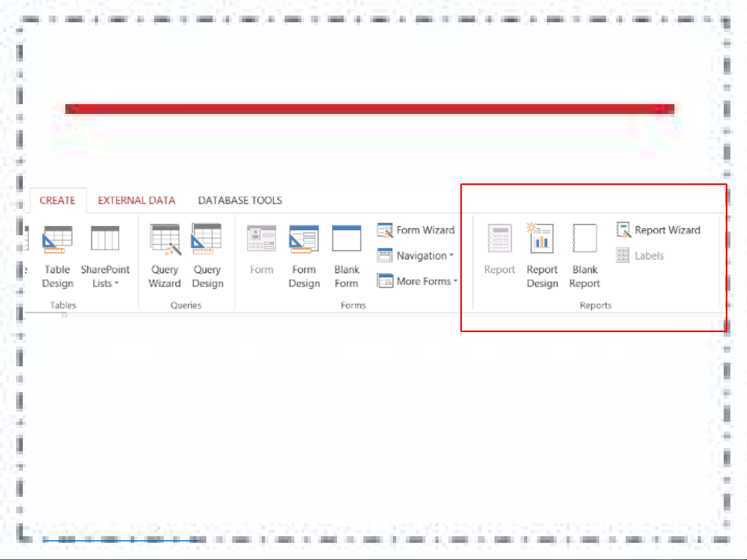The image size is (747, 560).
Task: Create a Blank Report
Action: [585, 256]
